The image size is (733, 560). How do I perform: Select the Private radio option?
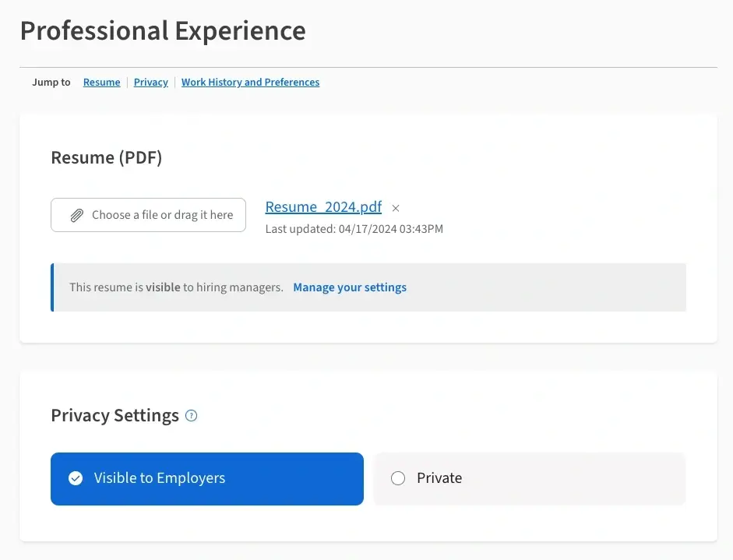pos(530,479)
